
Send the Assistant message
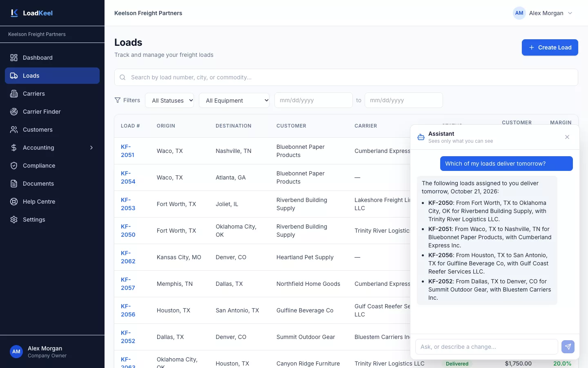pos(568,347)
